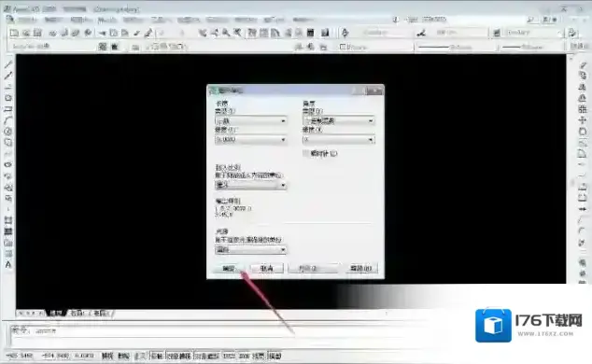
Task: Select the Array tool in Modify toolbar
Action: 583,109
